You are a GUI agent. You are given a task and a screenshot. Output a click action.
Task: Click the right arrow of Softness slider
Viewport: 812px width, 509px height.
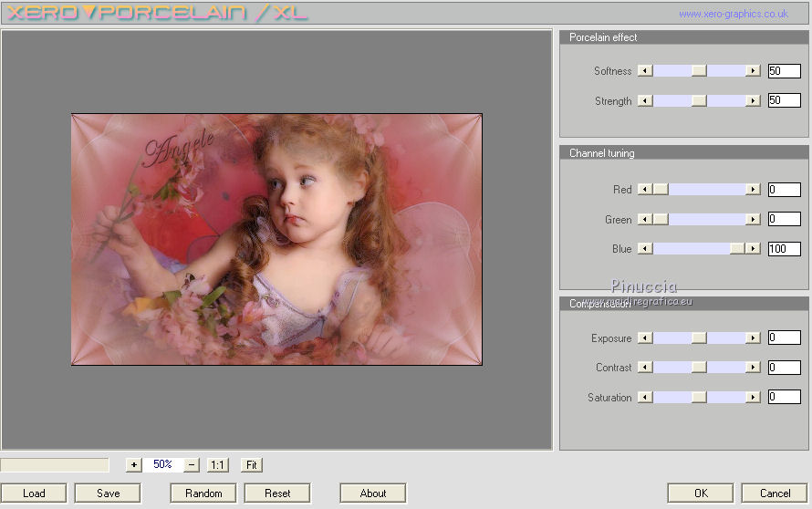point(753,70)
